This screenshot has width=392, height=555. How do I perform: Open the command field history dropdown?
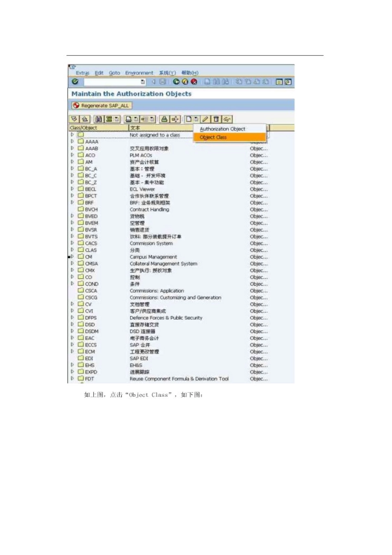(143, 82)
